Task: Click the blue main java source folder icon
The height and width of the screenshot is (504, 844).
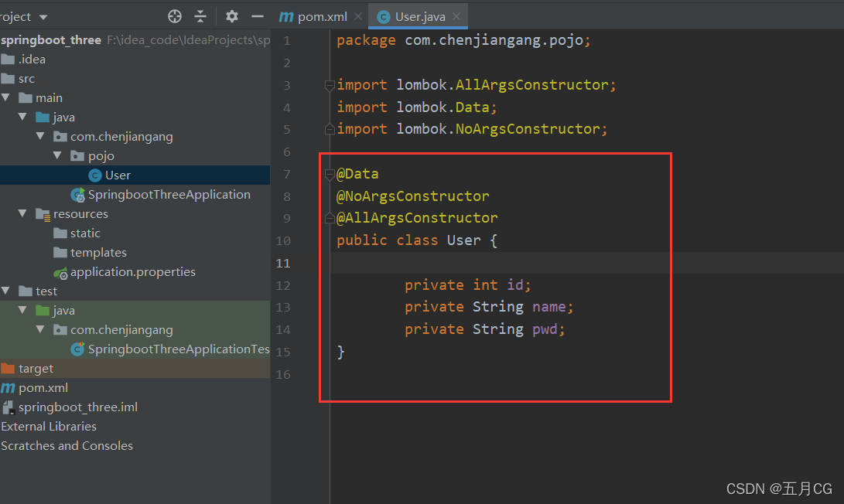Action: [x=43, y=117]
